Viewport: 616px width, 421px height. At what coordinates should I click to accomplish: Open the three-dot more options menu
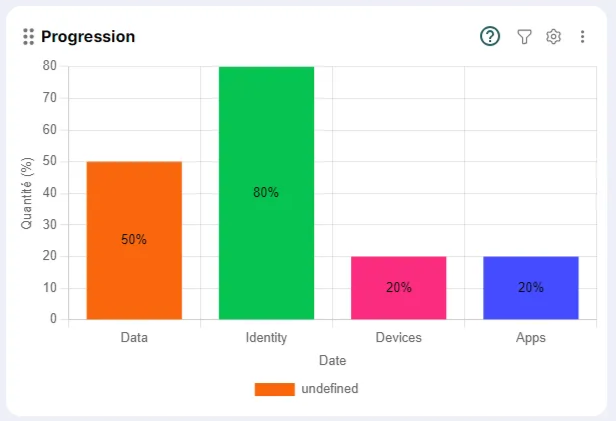click(582, 37)
